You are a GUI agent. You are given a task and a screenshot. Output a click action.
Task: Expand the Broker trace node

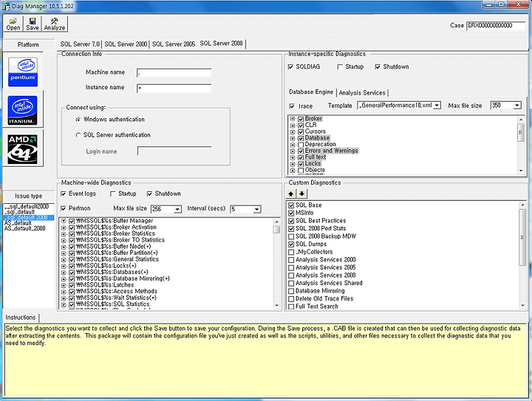293,119
